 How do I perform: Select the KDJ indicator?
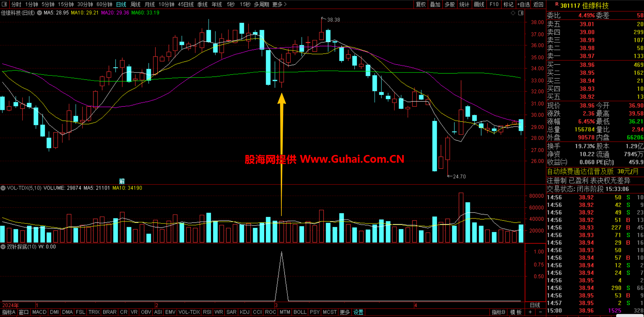point(245,312)
